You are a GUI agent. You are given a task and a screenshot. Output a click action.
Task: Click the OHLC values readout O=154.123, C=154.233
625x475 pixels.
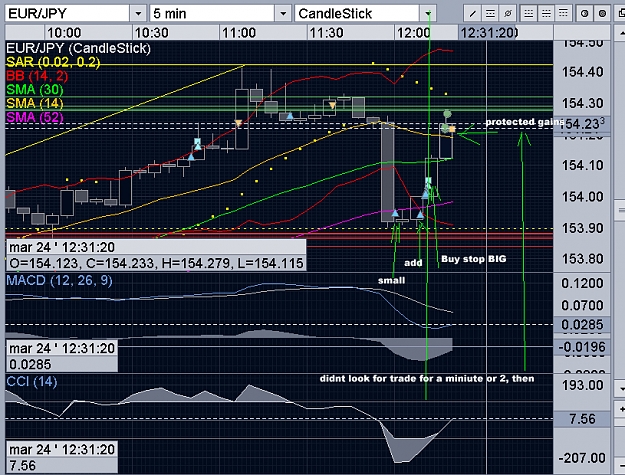click(156, 263)
